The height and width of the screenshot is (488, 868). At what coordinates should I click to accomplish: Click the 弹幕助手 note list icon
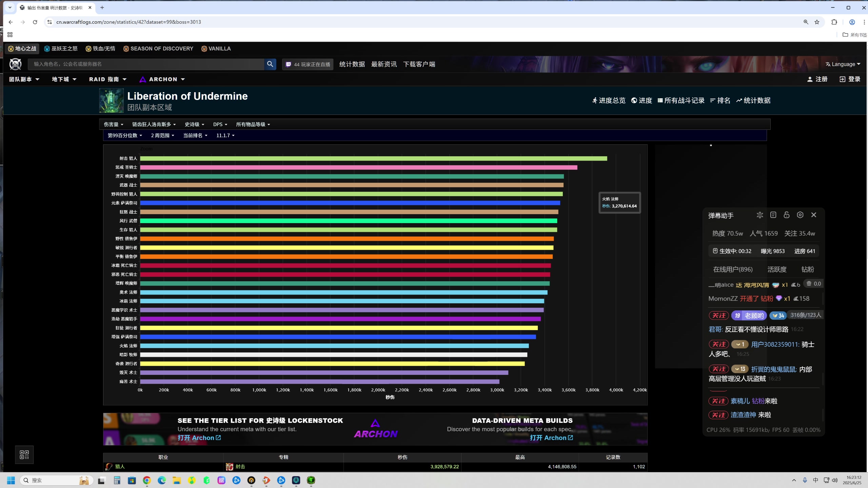[773, 215]
